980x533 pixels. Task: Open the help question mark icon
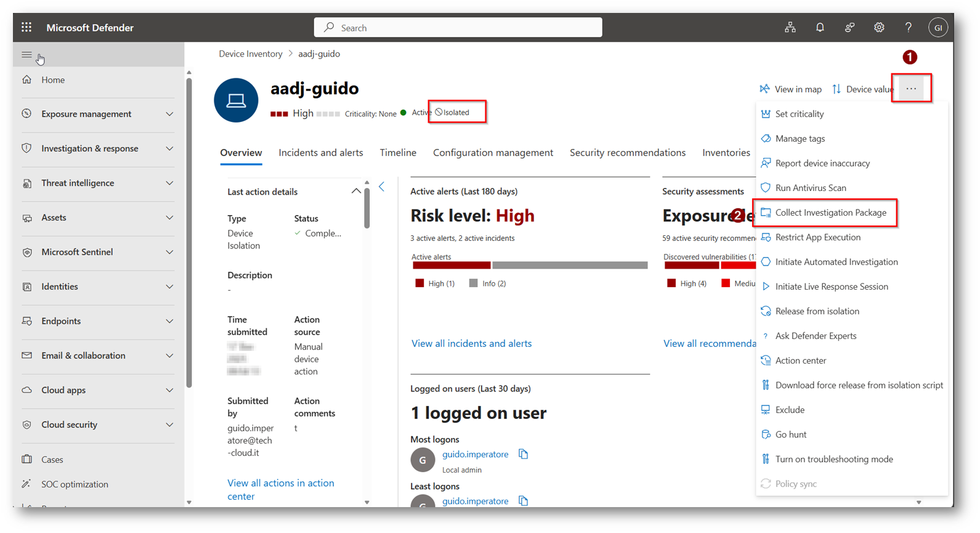(x=908, y=27)
